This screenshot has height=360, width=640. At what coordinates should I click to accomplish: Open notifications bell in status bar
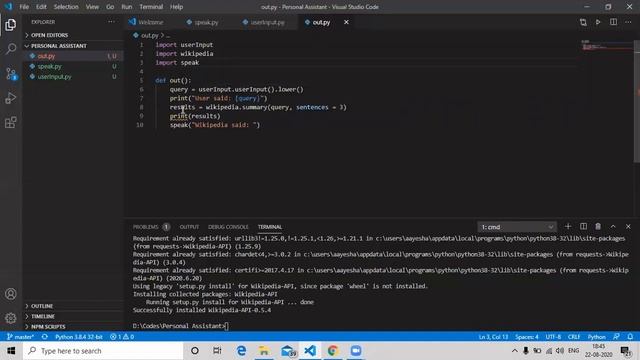pos(630,337)
